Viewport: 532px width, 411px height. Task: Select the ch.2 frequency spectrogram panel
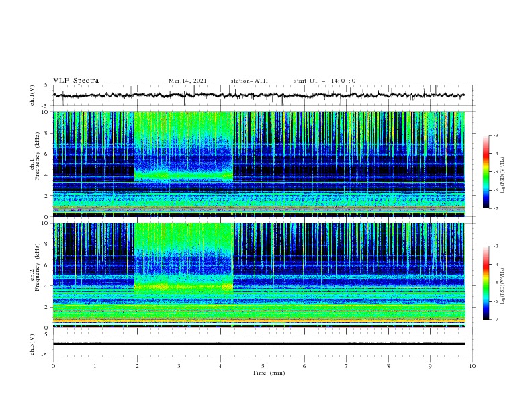click(x=259, y=275)
